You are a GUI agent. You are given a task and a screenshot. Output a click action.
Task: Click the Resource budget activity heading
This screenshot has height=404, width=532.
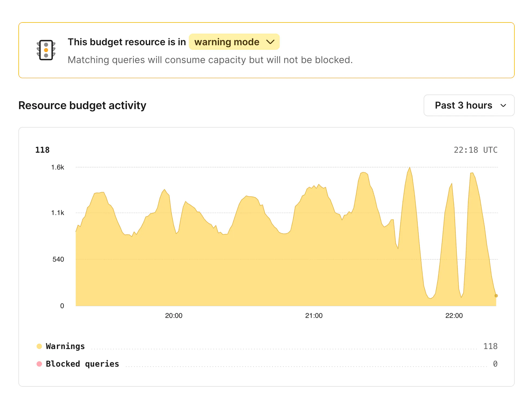(82, 105)
